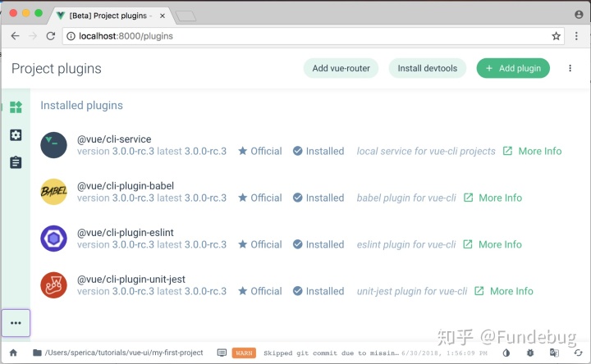This screenshot has height=364, width=591.
Task: Click the Installed checkmark for cli-plugin-babel
Action: 298,198
